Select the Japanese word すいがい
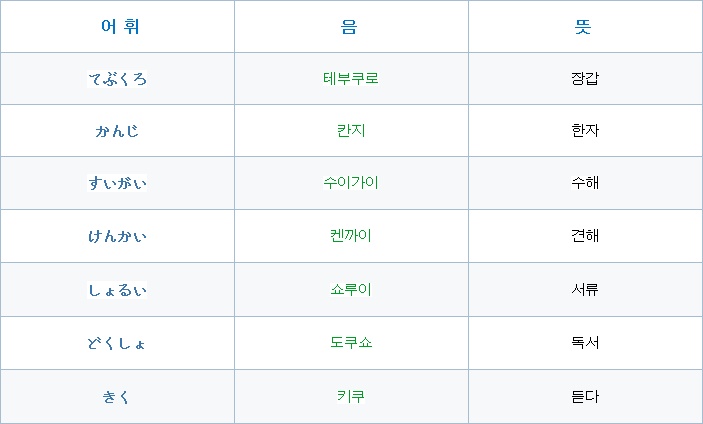This screenshot has height=424, width=703. click(x=117, y=183)
